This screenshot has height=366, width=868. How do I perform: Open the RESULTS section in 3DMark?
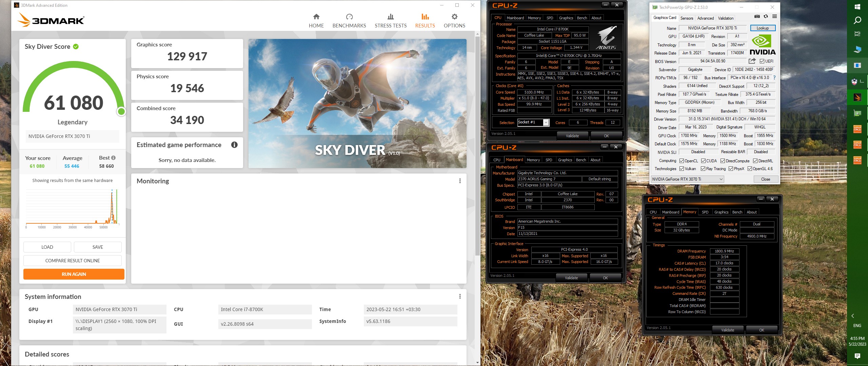pos(425,21)
